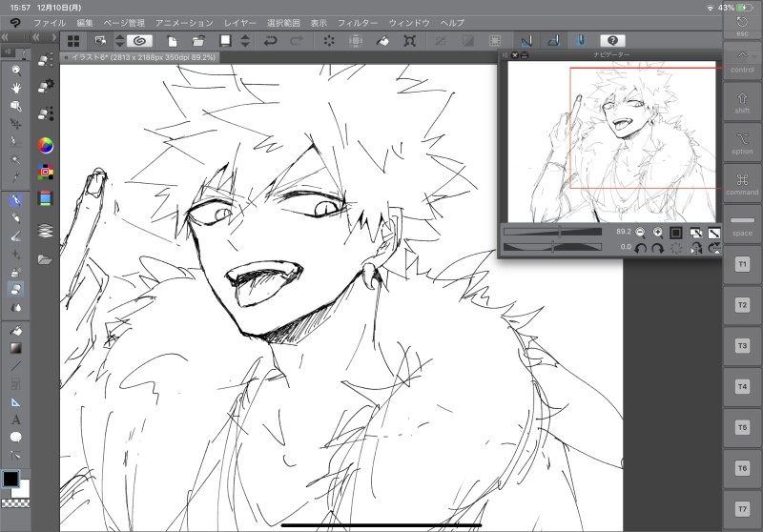
Task: Open the Help question mark
Action: click(612, 41)
